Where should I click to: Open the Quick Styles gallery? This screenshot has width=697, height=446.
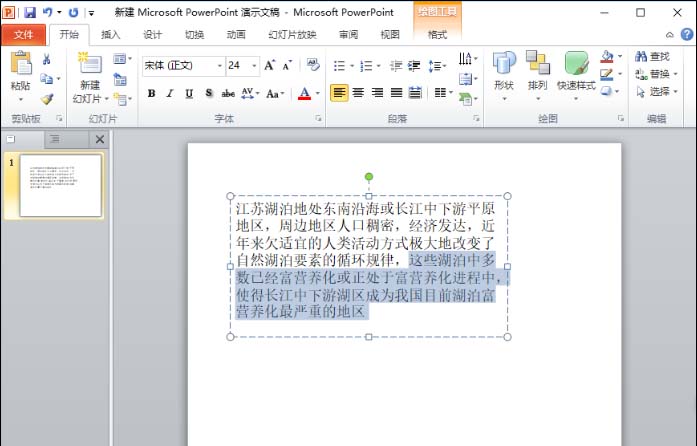(576, 75)
